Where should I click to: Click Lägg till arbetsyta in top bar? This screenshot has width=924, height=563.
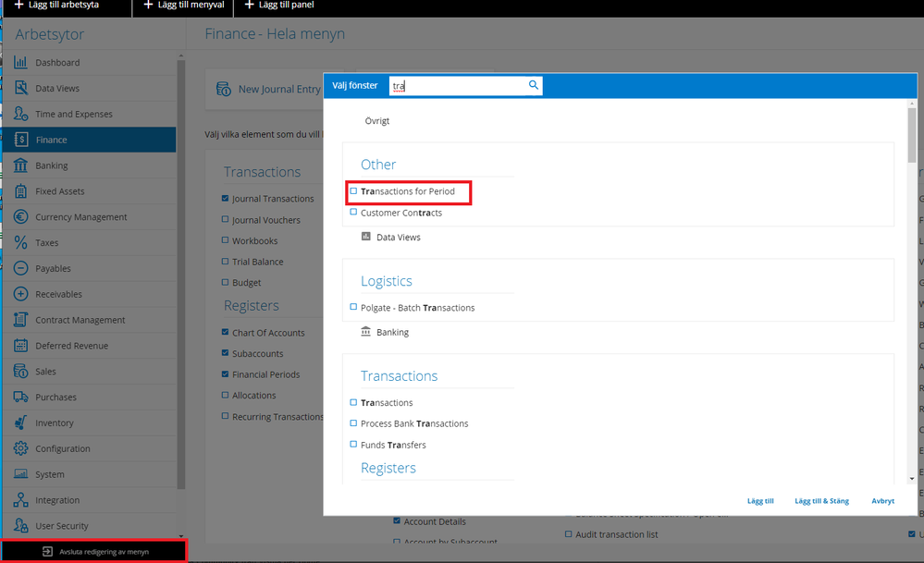56,6
